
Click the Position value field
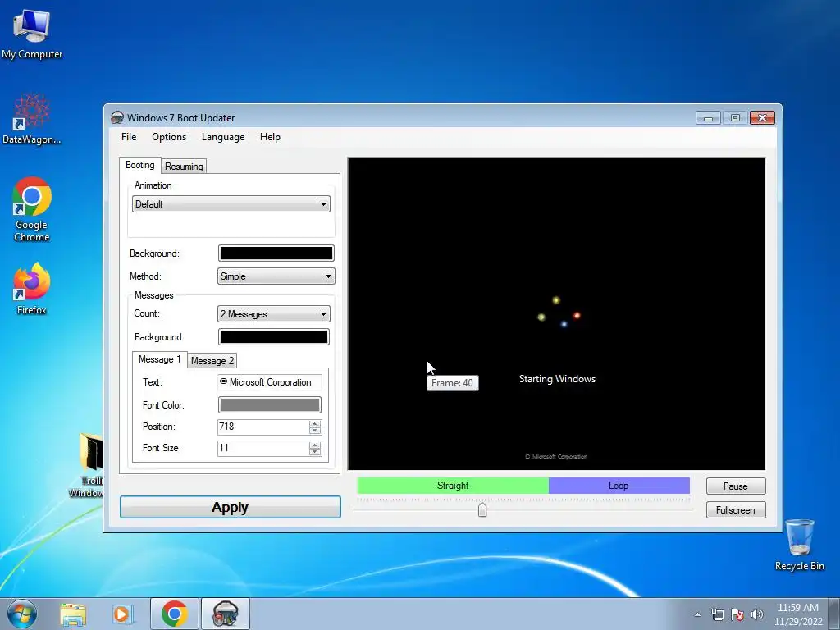coord(263,427)
